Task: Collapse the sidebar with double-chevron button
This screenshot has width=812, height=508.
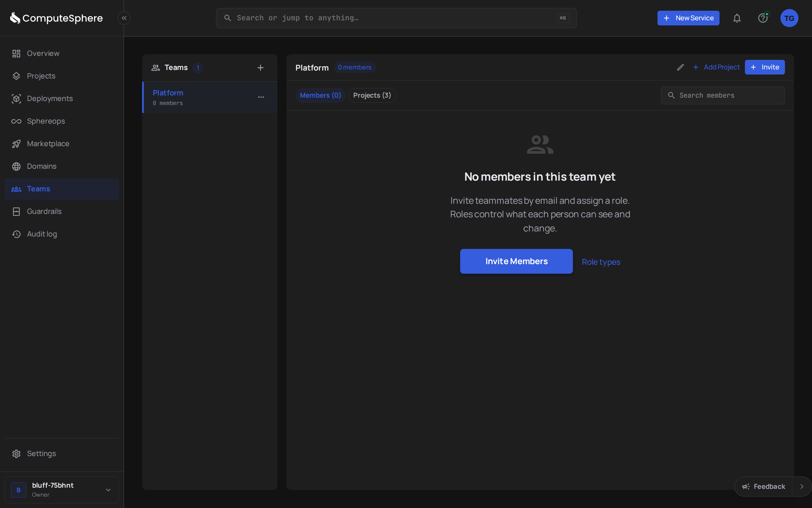Action: click(124, 18)
